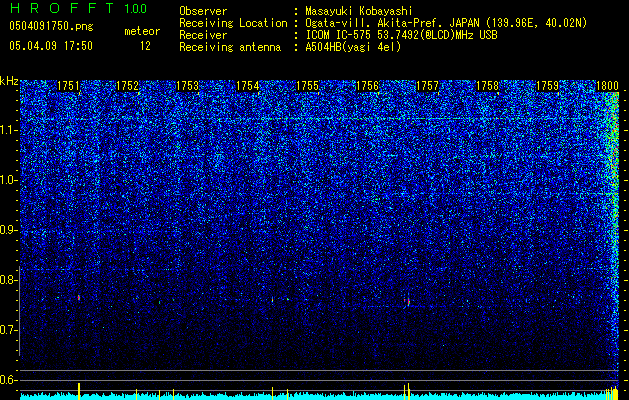Click the 'meteor' counter label
Image resolution: width=629 pixels, height=400 pixels.
tap(142, 31)
